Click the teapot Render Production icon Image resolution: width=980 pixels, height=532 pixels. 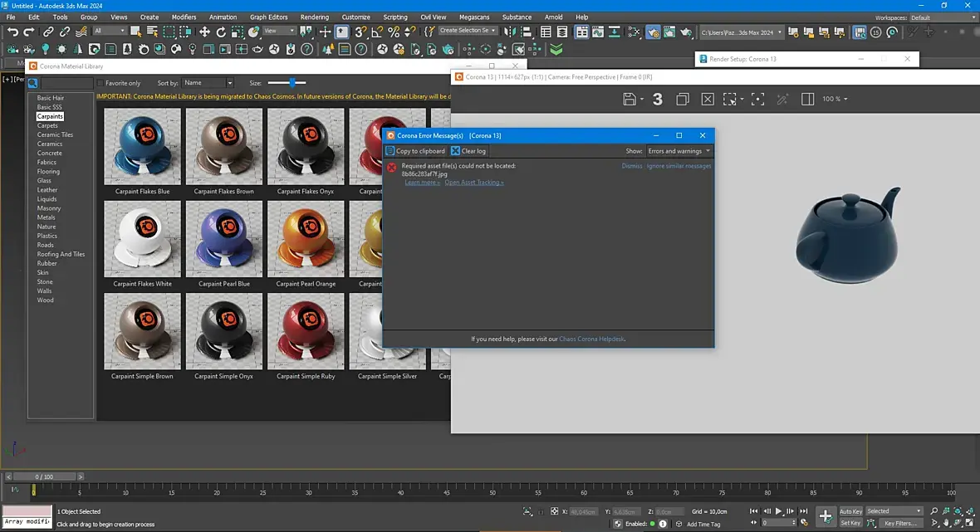click(x=687, y=32)
